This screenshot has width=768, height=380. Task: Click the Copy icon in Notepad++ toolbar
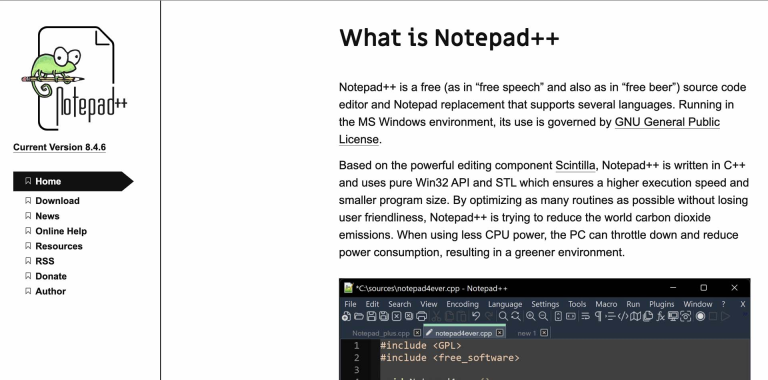click(x=449, y=316)
